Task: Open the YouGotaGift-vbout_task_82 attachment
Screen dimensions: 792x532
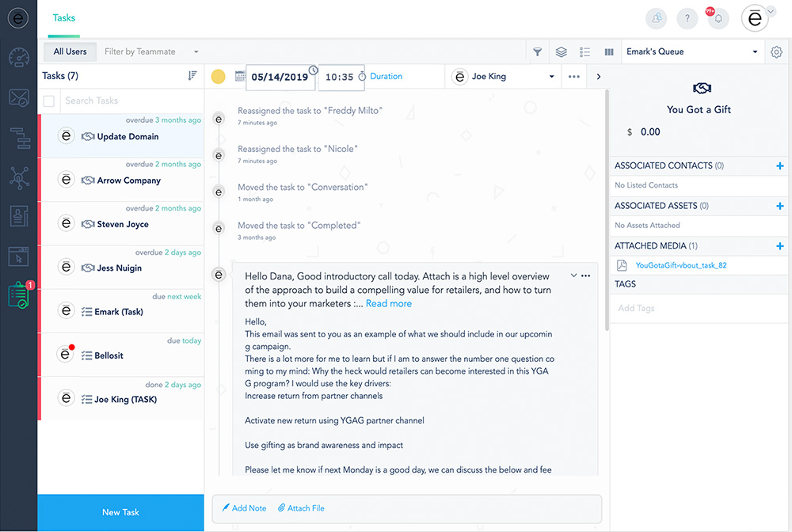Action: [681, 265]
